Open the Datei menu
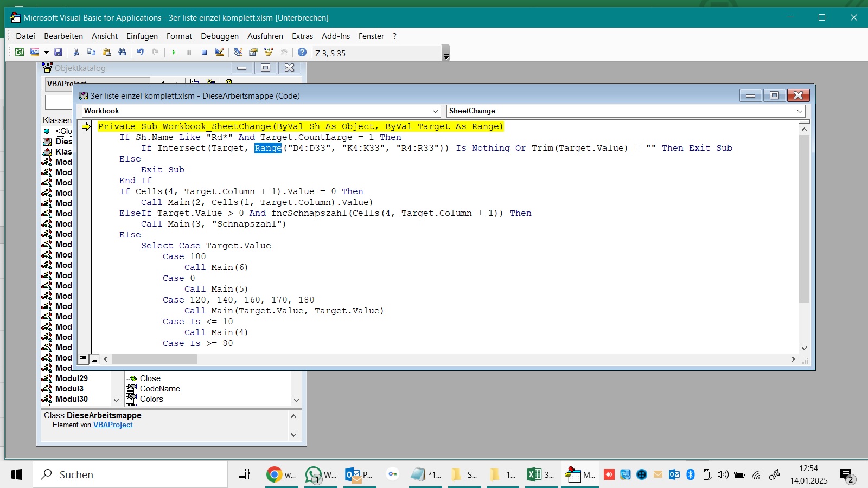Screen dimensions: 868x488 (x=25, y=36)
